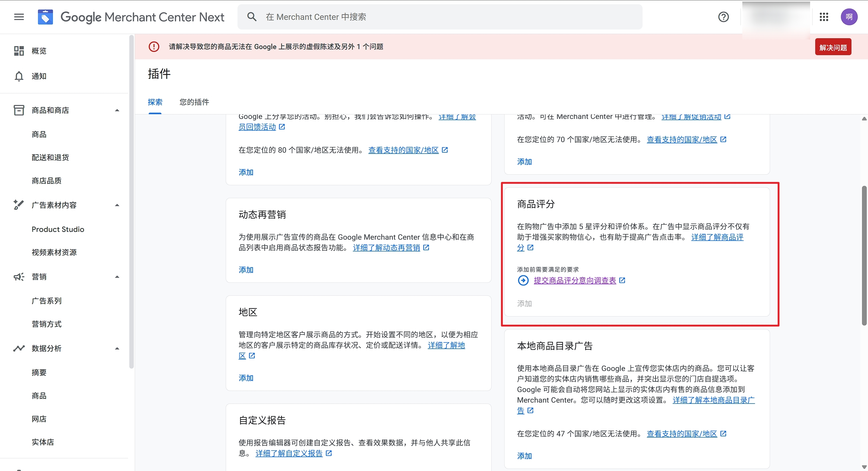Viewport: 868px width, 471px height.
Task: Open 提交商品评分意向调查表 link
Action: click(574, 280)
